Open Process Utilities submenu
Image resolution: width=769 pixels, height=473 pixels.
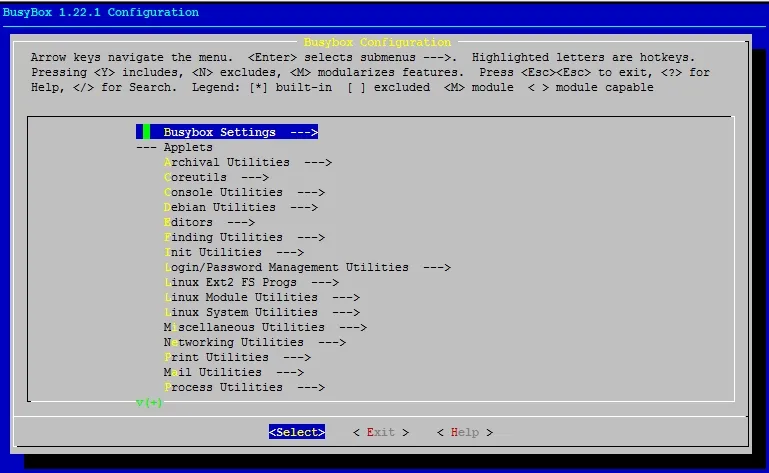point(244,388)
